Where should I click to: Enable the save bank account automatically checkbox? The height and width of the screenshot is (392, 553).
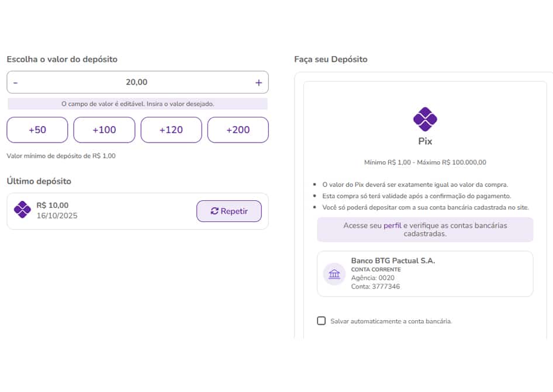(321, 321)
